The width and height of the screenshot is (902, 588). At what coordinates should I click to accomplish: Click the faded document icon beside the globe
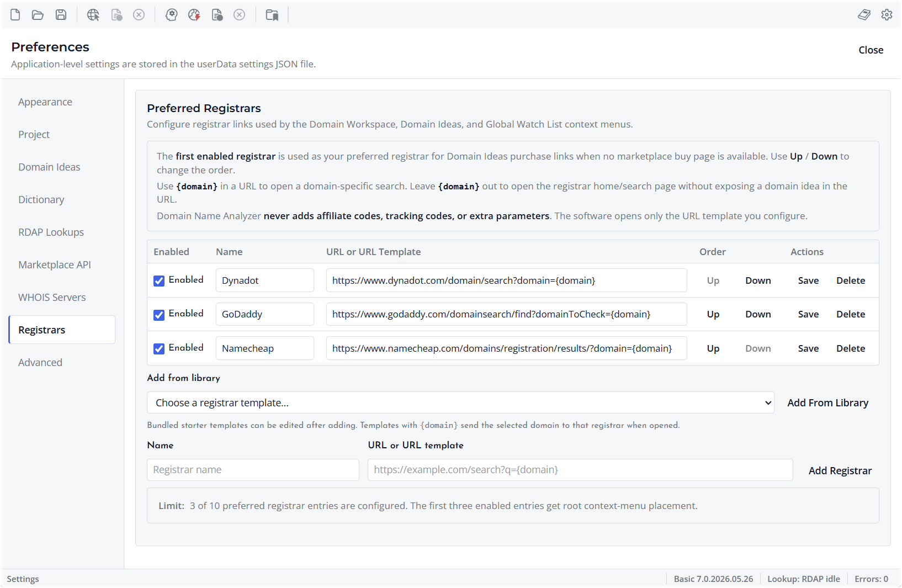[x=116, y=15]
